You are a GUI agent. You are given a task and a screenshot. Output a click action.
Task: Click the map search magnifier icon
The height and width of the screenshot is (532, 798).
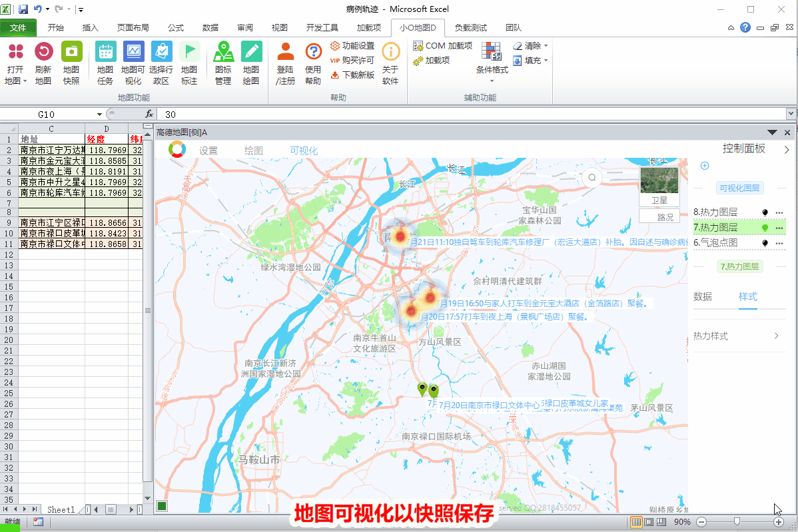click(592, 178)
